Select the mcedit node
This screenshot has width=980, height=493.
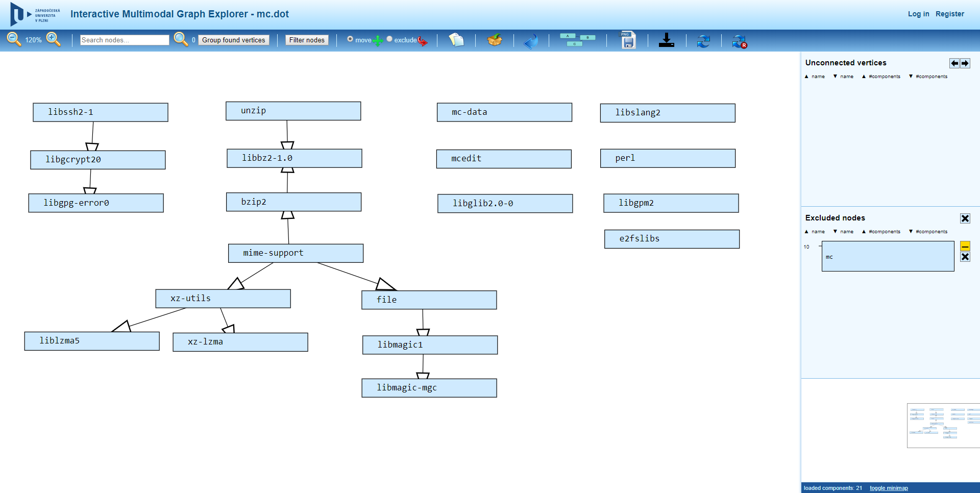pos(504,159)
